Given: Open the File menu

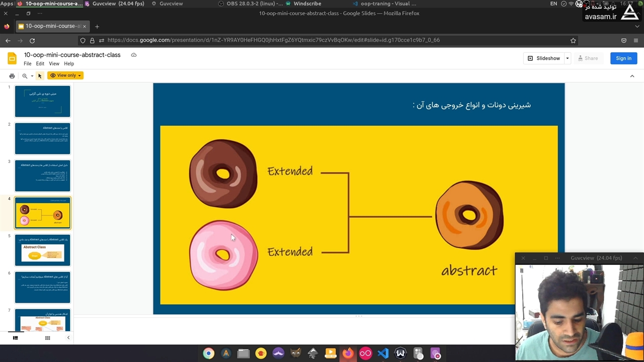Looking at the screenshot, I should [28, 64].
